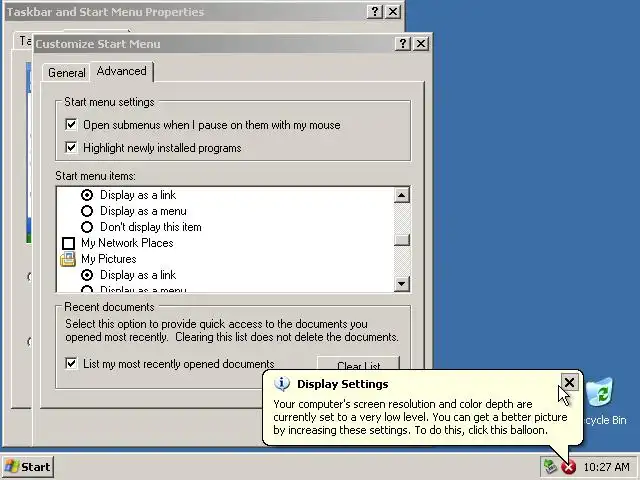Close the Display Settings balloon

(569, 382)
